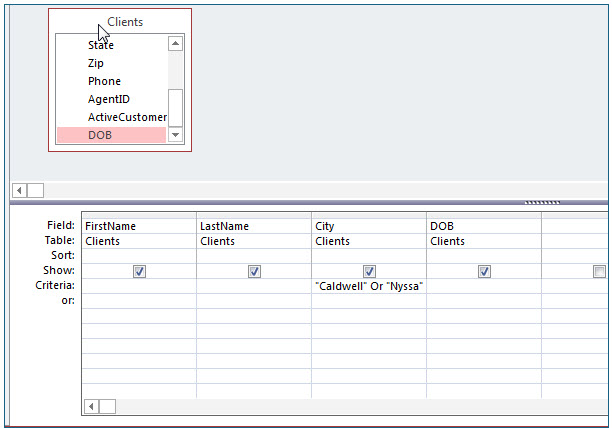This screenshot has width=612, height=428.
Task: Select the Phone field in Clients list
Action: pyautogui.click(x=112, y=81)
